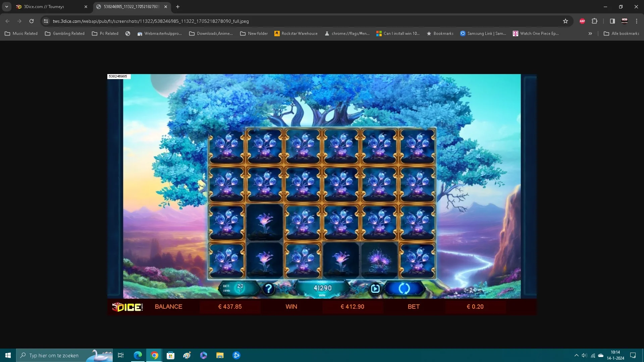Reload the current page
This screenshot has height=362, width=644.
pyautogui.click(x=32, y=21)
